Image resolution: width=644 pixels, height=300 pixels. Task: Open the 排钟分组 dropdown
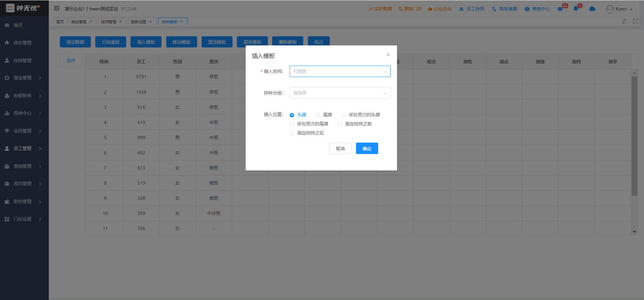pyautogui.click(x=340, y=93)
